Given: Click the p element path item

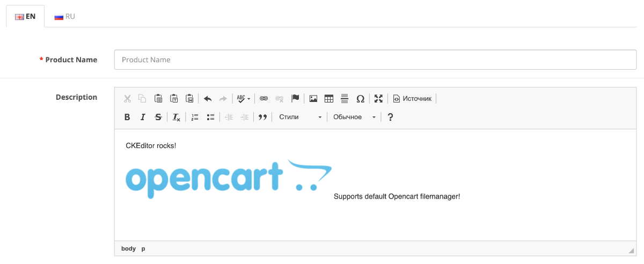Looking at the screenshot, I should [143, 248].
